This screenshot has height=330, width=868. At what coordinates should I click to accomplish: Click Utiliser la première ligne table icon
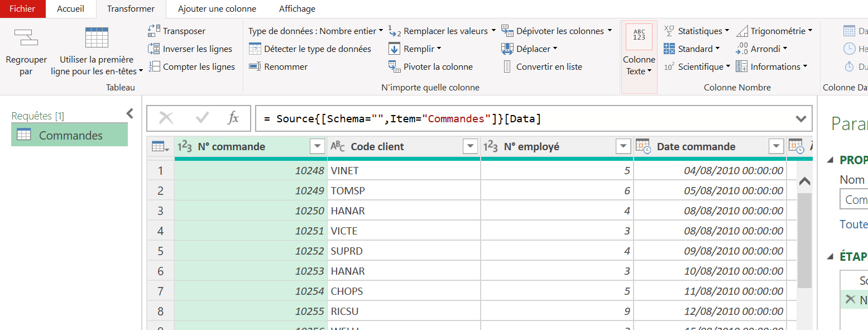pyautogui.click(x=97, y=37)
